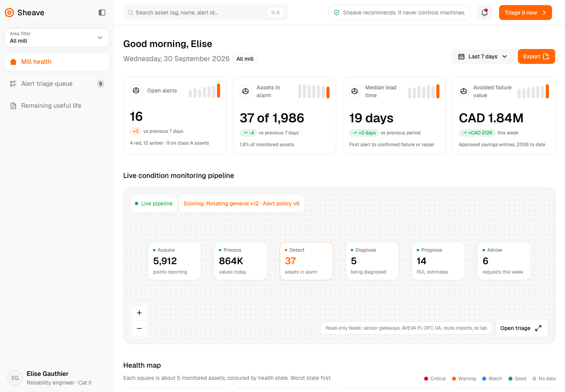This screenshot has height=392, width=565.
Task: Click the Avoided failure value card icon
Action: coord(464,91)
